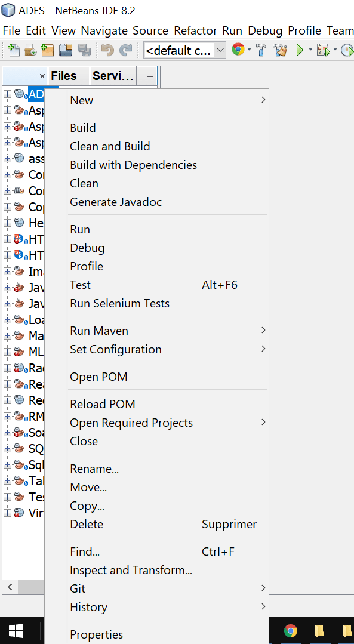Click the New File toolbar icon

[13, 50]
